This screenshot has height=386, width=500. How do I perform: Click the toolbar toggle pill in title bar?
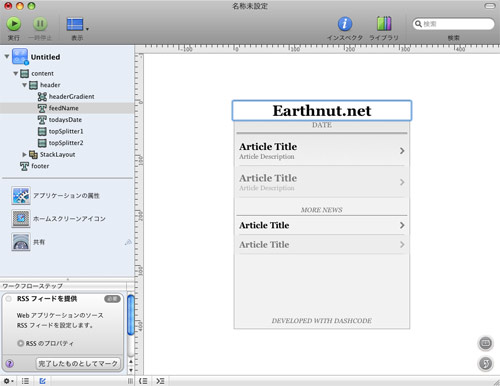pos(490,6)
